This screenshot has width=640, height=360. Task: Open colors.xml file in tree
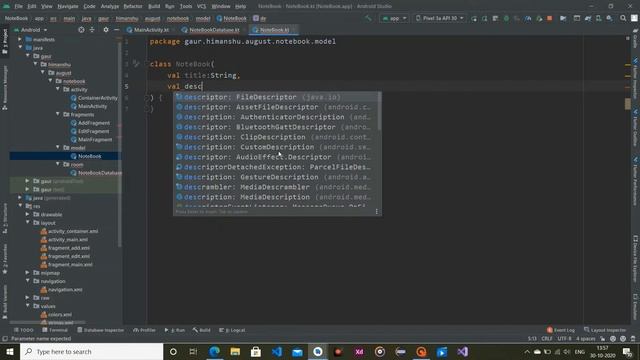(x=56, y=314)
